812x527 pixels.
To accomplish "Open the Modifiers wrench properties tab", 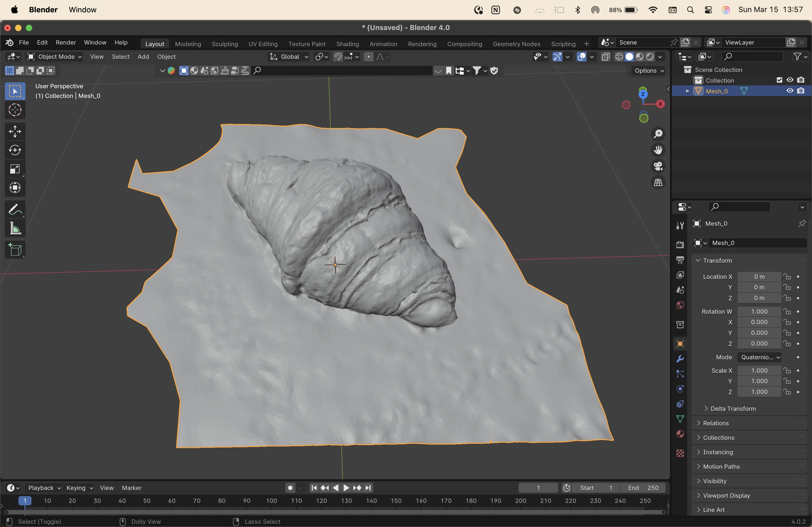I will (680, 359).
